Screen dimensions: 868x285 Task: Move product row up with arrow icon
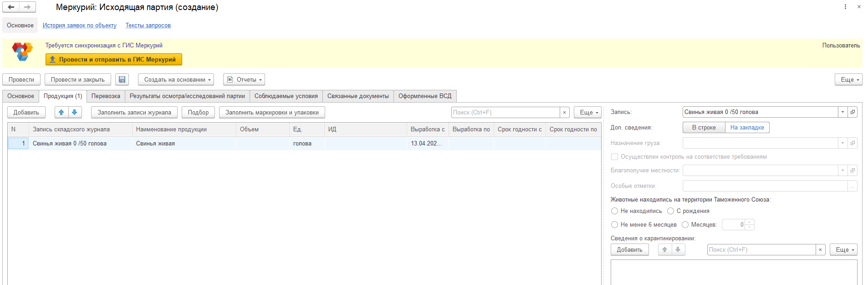[61, 112]
